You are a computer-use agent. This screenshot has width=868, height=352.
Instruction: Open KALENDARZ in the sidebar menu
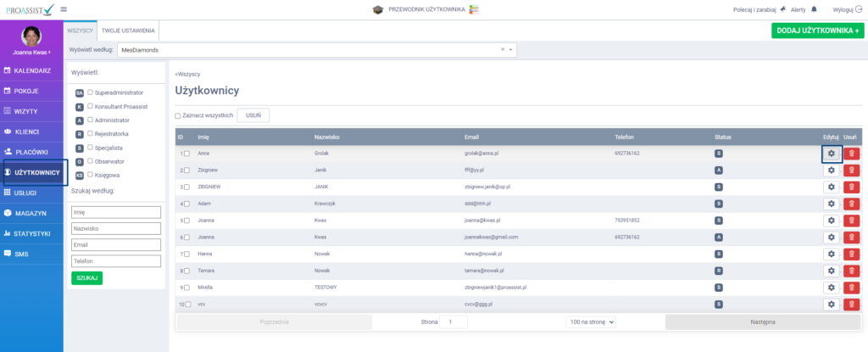(31, 70)
